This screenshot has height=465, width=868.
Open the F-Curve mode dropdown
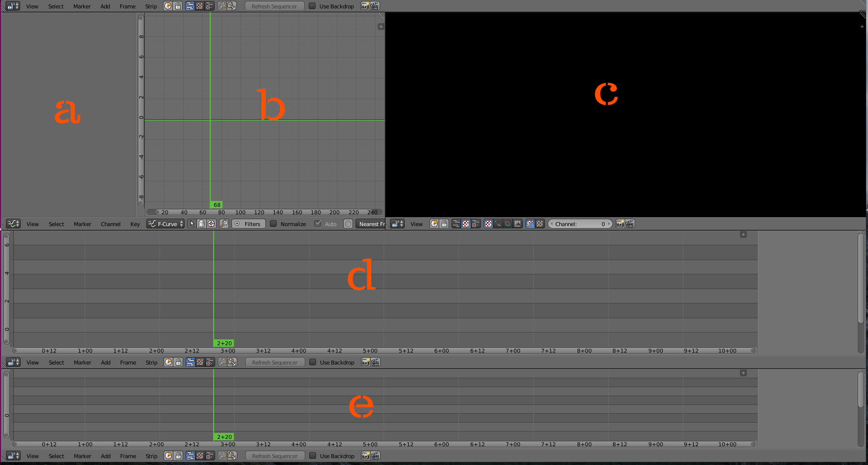click(165, 224)
